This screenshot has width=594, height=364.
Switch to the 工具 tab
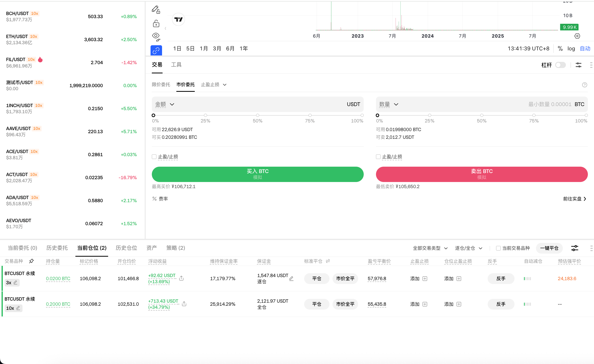click(176, 65)
